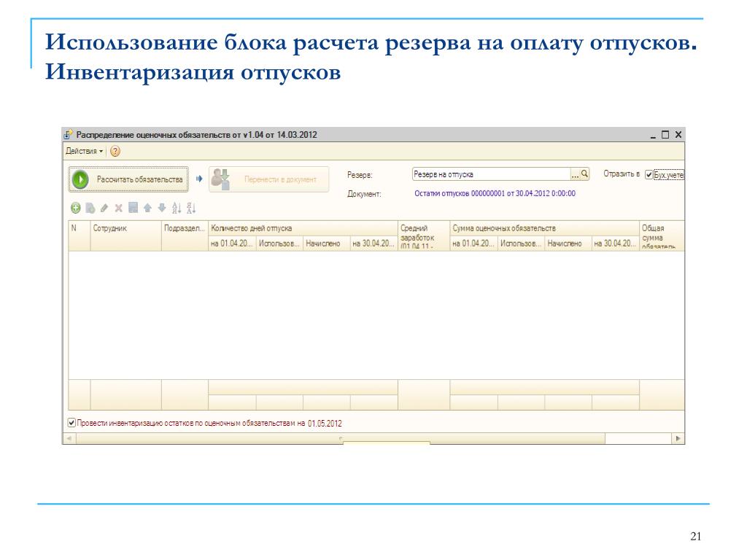This screenshot has width=747, height=560.
Task: Delete row with the X icon
Action: point(119,208)
